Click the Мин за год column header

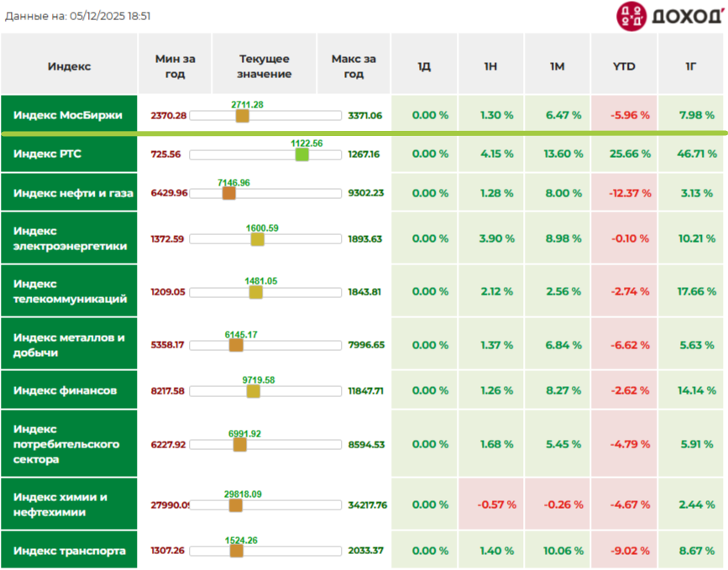point(175,64)
